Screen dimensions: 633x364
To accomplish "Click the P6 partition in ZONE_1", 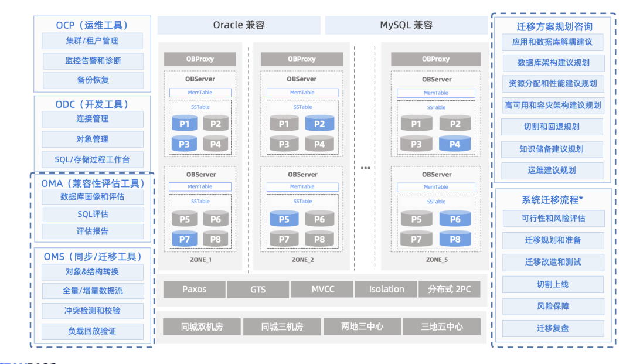I will 216,219.
